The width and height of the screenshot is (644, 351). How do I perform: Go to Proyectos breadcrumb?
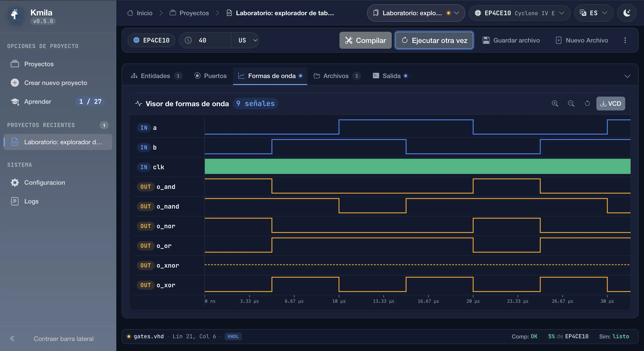point(189,13)
